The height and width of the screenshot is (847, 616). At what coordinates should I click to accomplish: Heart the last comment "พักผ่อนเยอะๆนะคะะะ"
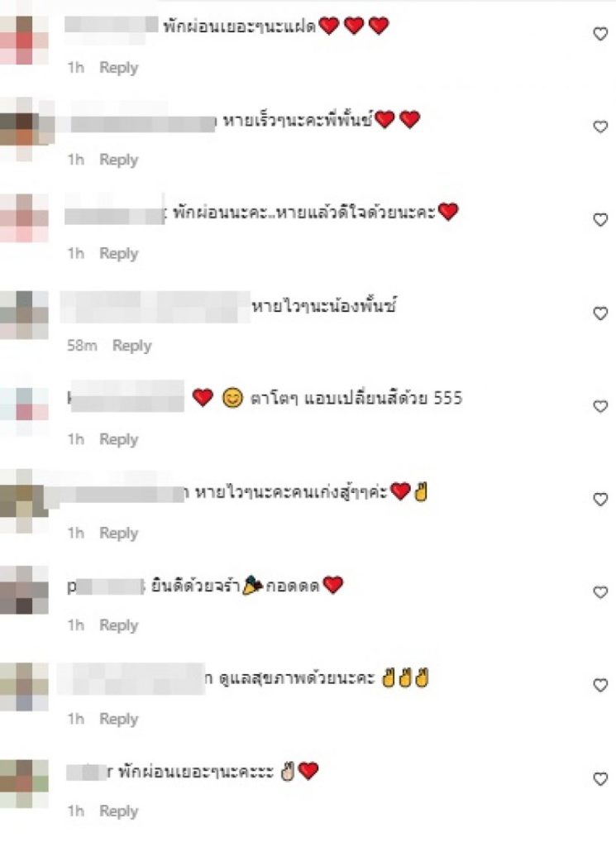pyautogui.click(x=600, y=778)
